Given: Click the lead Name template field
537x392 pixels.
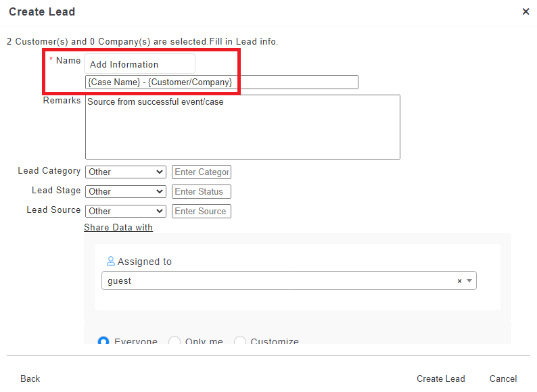Looking at the screenshot, I should (222, 82).
